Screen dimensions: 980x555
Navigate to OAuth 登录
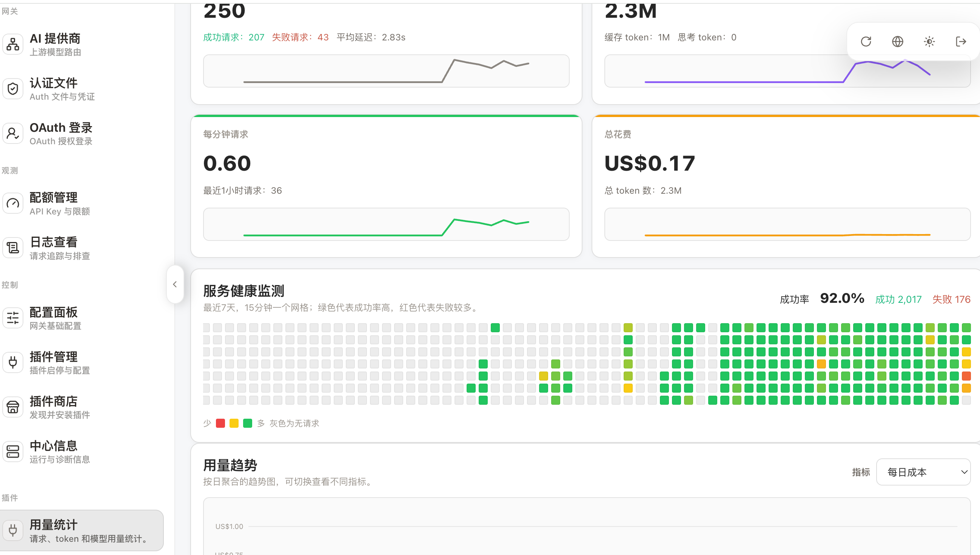tap(82, 133)
